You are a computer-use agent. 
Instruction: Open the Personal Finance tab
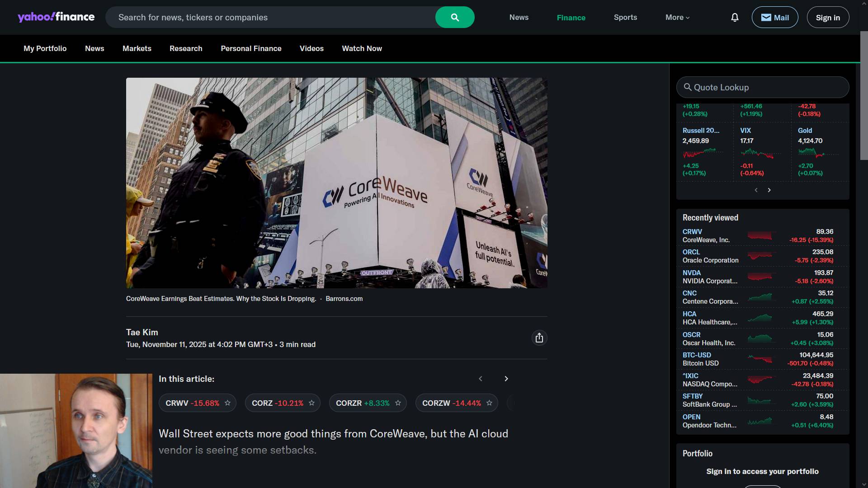point(251,48)
